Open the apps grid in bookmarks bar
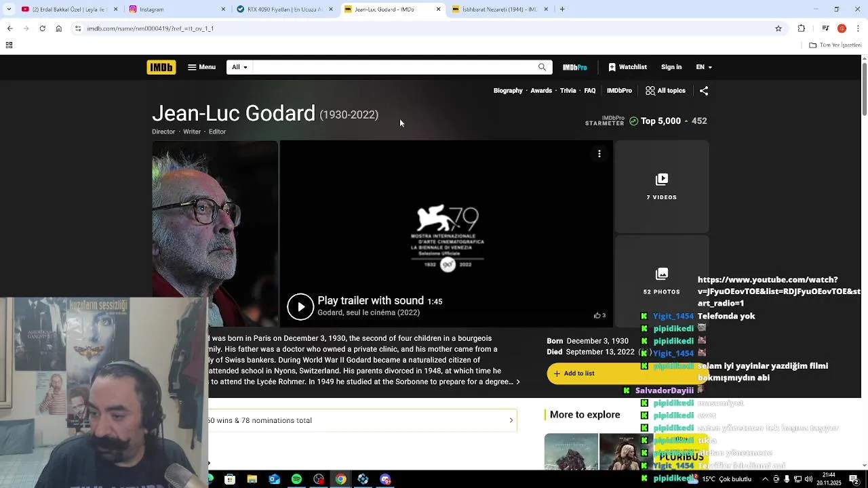 click(9, 45)
